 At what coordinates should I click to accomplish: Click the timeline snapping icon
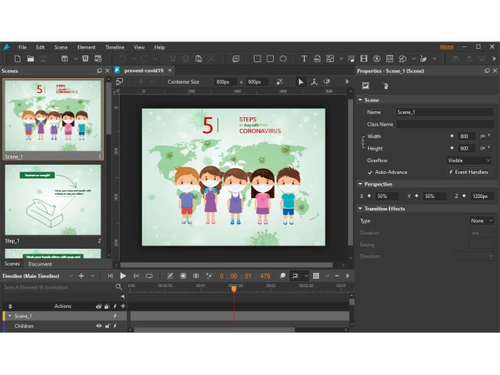coord(295,276)
